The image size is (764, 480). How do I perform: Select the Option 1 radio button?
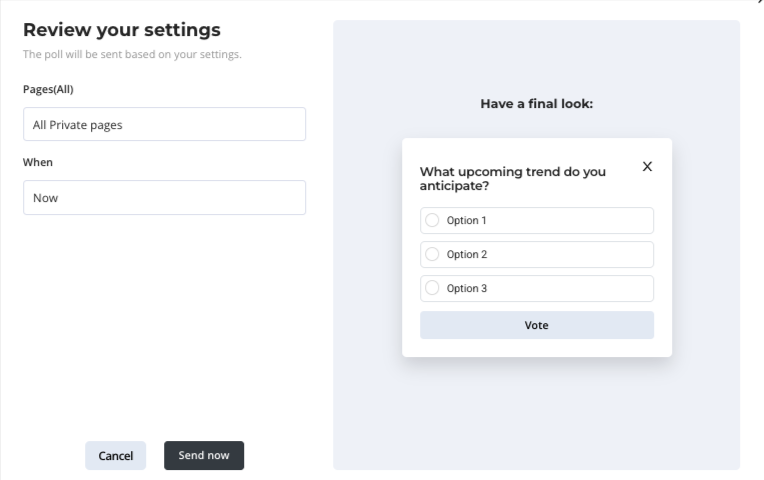click(x=432, y=220)
